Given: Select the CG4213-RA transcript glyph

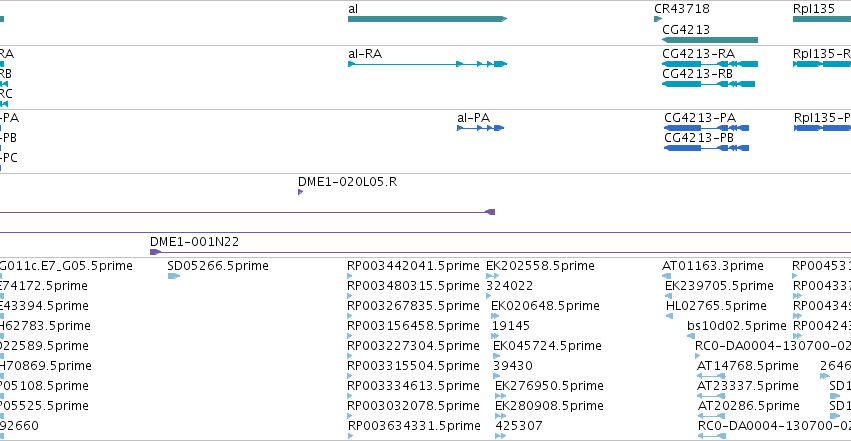Looking at the screenshot, I should tap(710, 64).
